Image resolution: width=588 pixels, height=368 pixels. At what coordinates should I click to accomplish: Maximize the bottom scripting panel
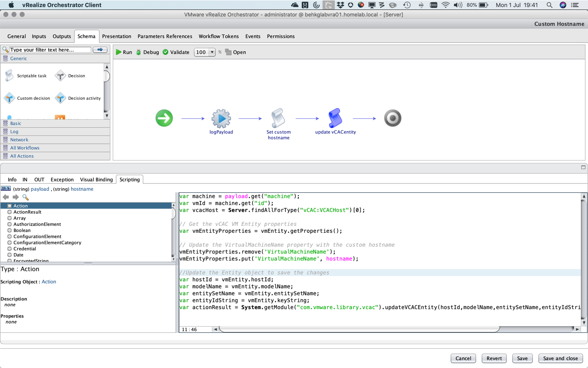coord(583,167)
